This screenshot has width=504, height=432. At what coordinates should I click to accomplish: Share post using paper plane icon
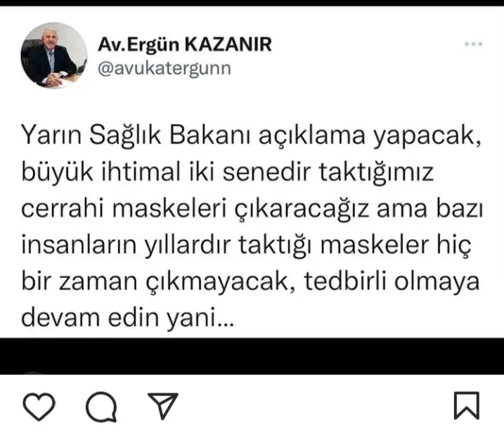[163, 405]
